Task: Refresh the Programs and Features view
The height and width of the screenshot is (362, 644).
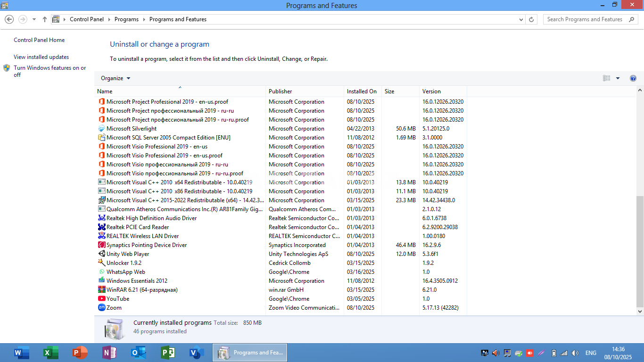Action: click(x=532, y=19)
